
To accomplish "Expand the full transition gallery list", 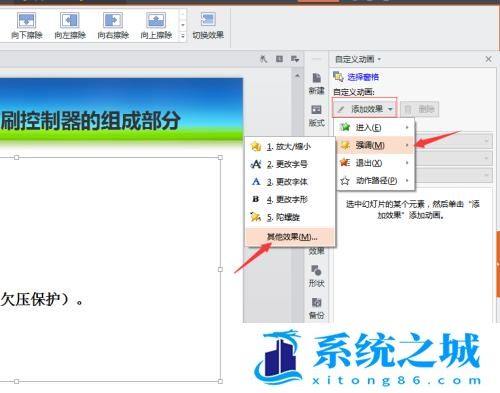I will [x=182, y=36].
